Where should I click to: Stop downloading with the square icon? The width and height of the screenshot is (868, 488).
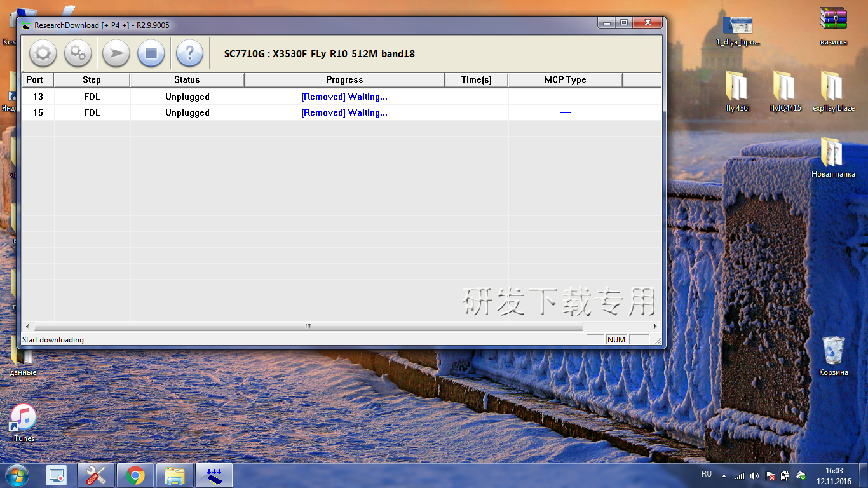pos(151,53)
